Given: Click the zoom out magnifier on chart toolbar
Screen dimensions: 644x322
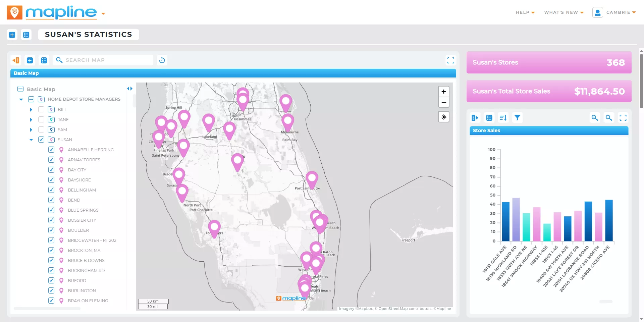Looking at the screenshot, I should [x=609, y=118].
